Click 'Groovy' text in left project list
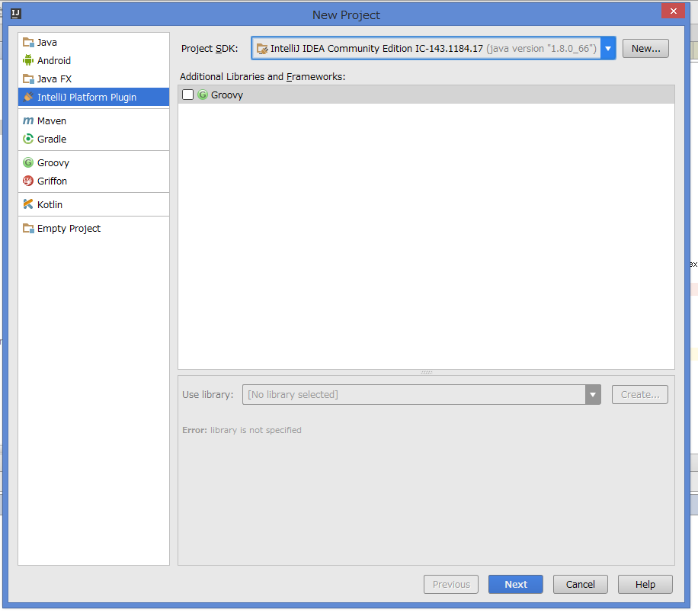The height and width of the screenshot is (616, 698). tap(53, 163)
